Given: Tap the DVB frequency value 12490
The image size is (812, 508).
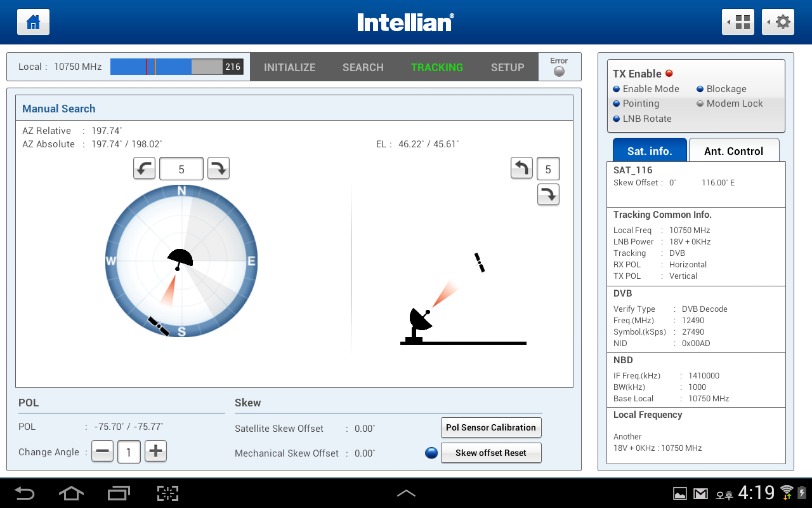Looking at the screenshot, I should pyautogui.click(x=693, y=321).
